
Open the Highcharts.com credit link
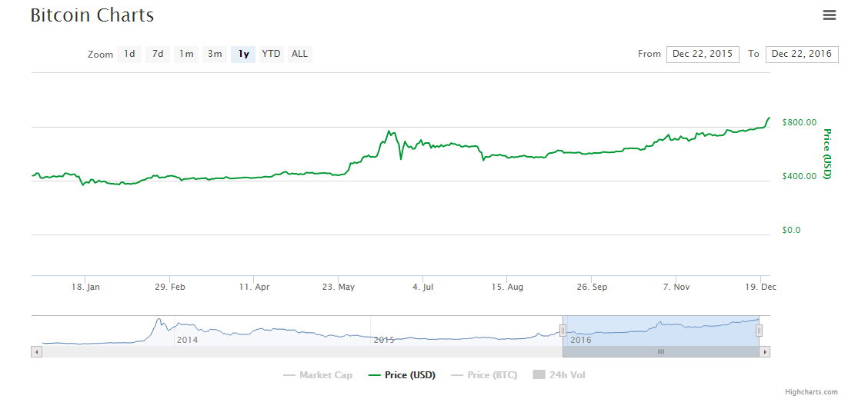(812, 392)
